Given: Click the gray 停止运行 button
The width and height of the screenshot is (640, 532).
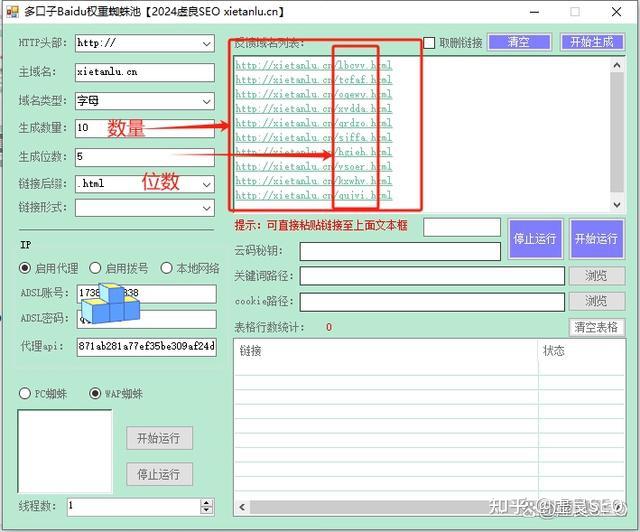Looking at the screenshot, I should pos(159,474).
